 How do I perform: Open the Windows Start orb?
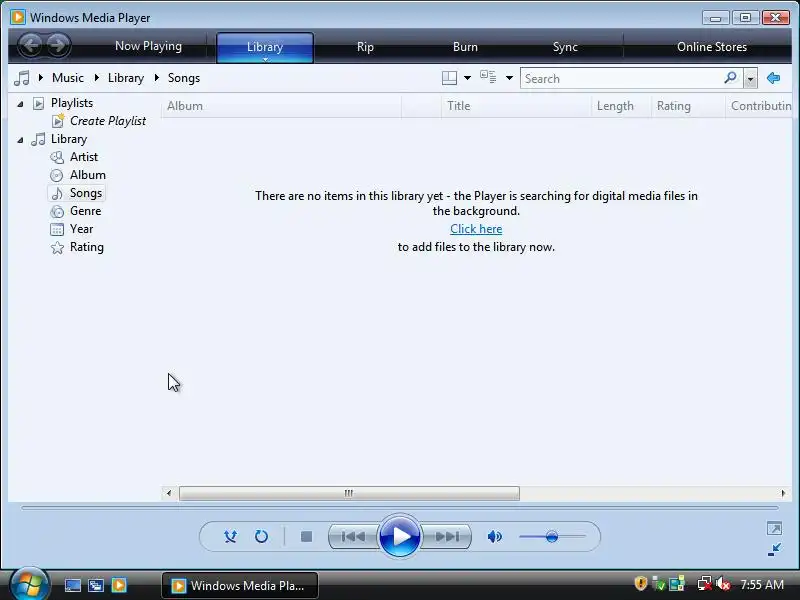(30, 584)
